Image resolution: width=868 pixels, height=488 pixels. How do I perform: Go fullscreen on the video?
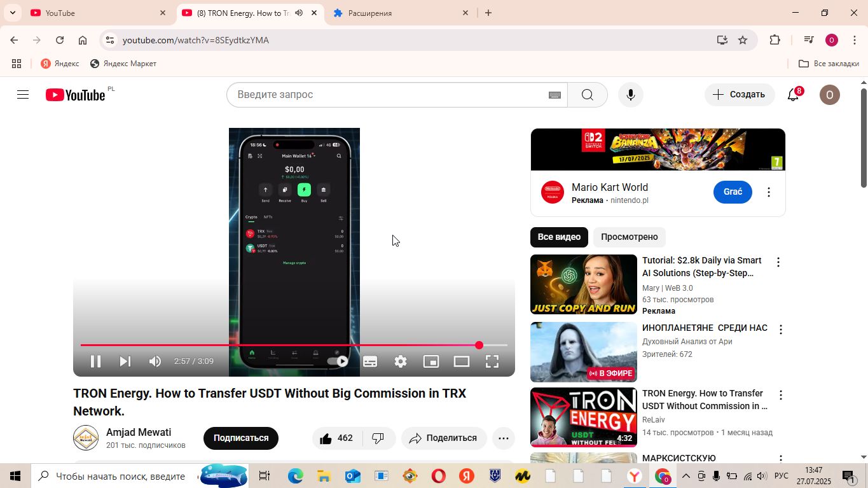pos(492,361)
